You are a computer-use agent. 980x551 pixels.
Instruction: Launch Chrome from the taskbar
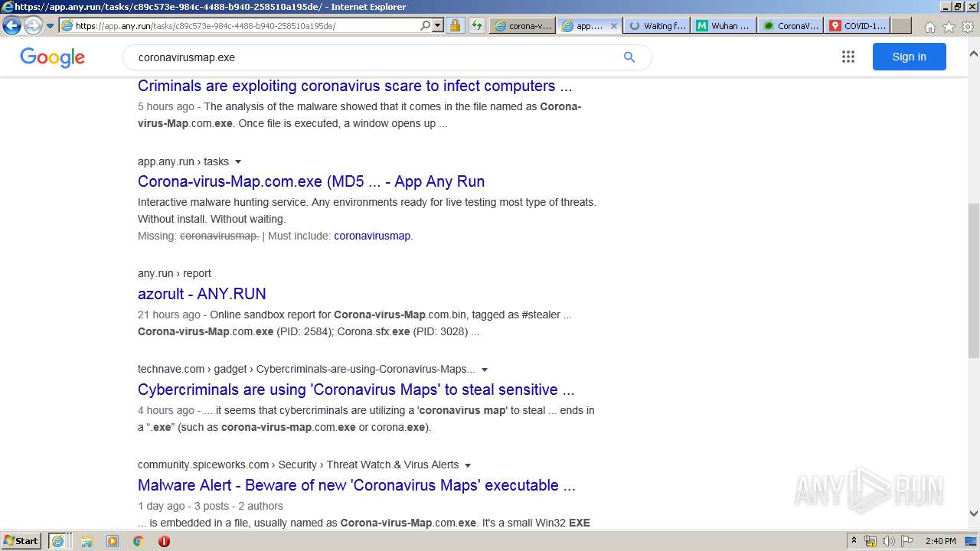click(138, 541)
